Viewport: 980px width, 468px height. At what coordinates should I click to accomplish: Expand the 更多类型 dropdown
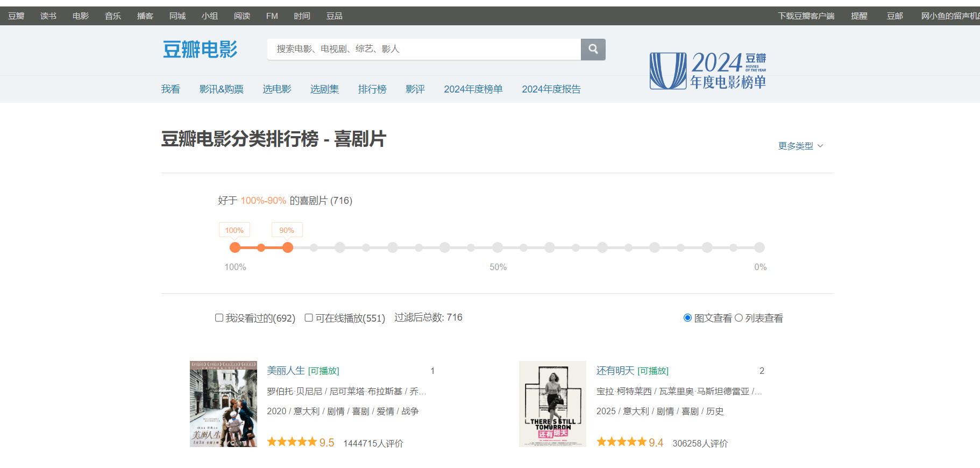(800, 146)
